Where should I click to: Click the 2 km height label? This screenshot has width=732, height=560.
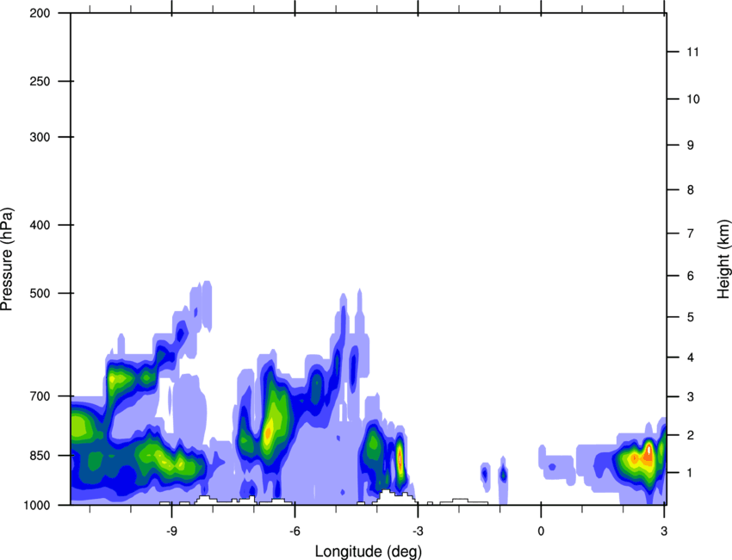691,435
